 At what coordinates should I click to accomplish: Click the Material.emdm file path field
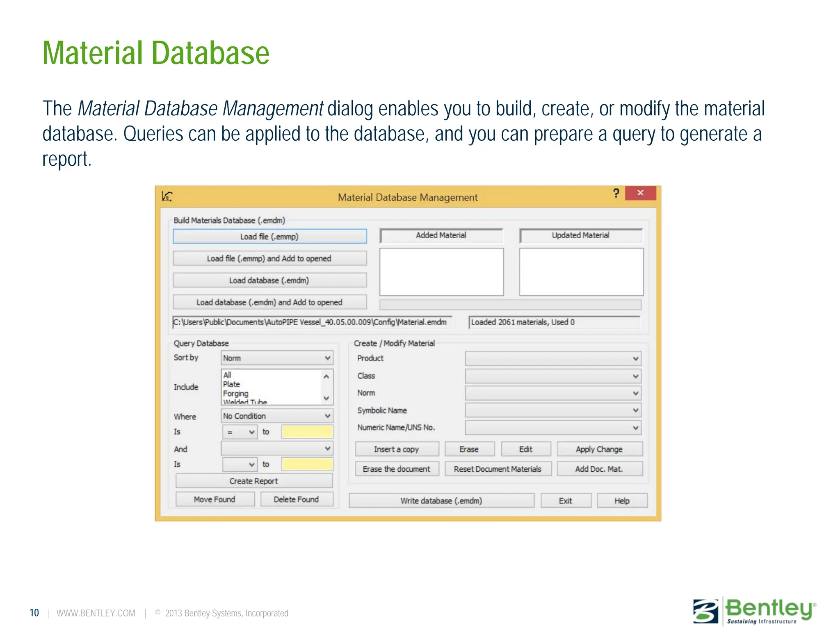[x=312, y=322]
